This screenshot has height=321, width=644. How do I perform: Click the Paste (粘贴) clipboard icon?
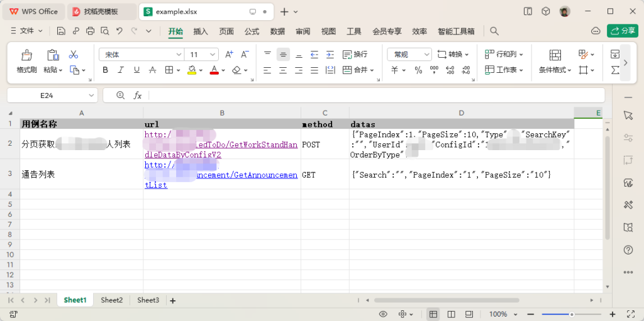click(x=53, y=55)
